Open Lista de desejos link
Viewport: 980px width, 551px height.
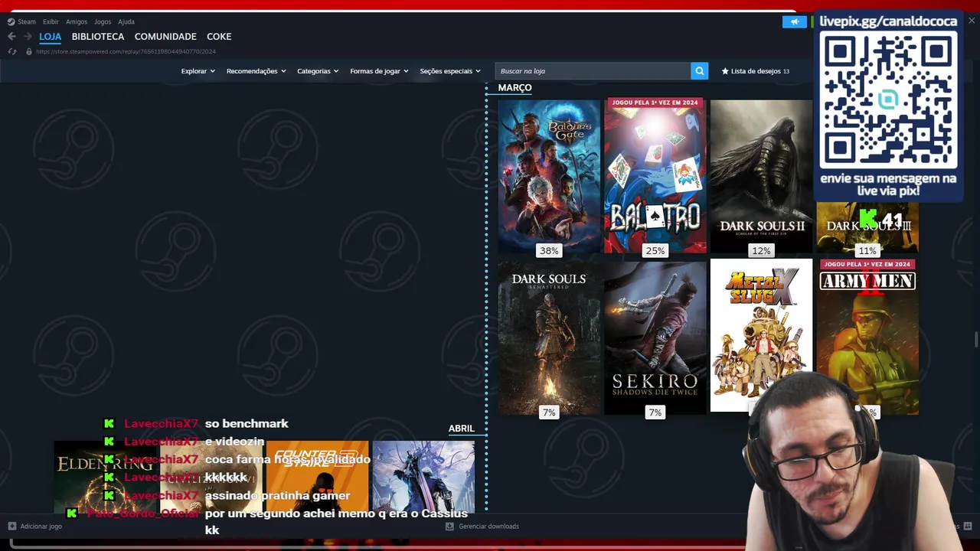755,71
